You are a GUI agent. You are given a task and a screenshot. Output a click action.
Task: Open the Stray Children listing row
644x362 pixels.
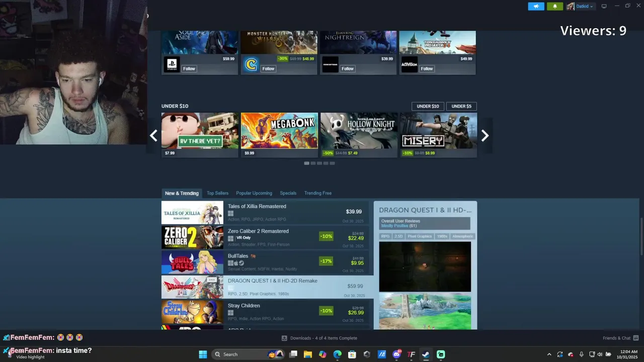click(x=265, y=312)
